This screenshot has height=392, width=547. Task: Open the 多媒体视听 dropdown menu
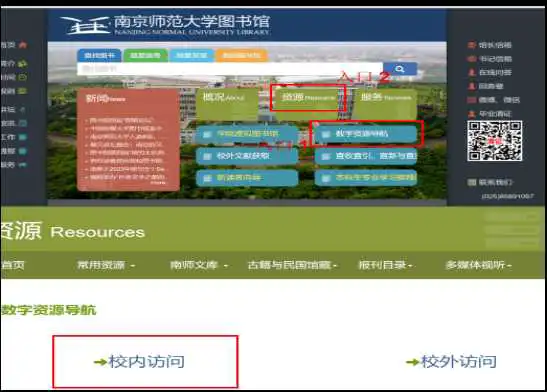[478, 265]
